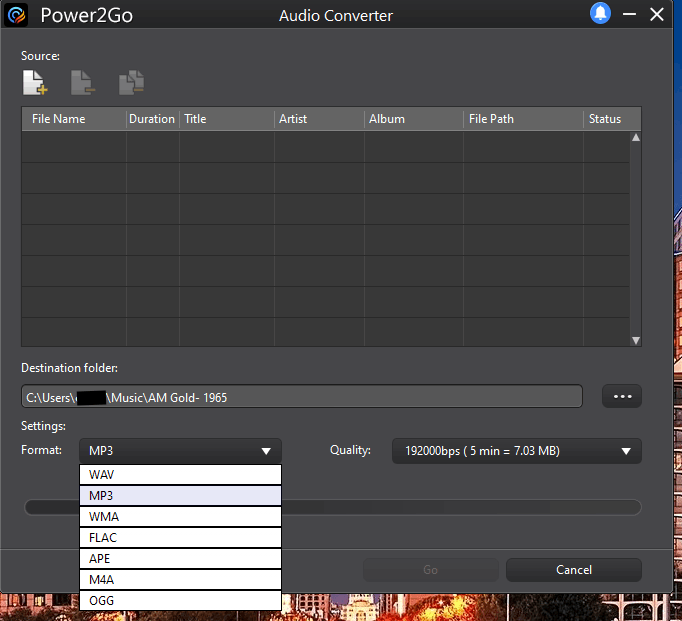
Task: Open the notification bell icon
Action: click(x=600, y=14)
